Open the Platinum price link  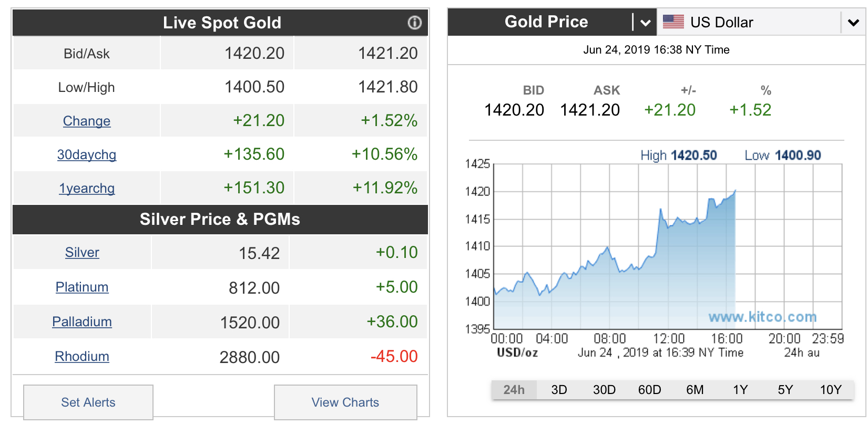pos(82,287)
